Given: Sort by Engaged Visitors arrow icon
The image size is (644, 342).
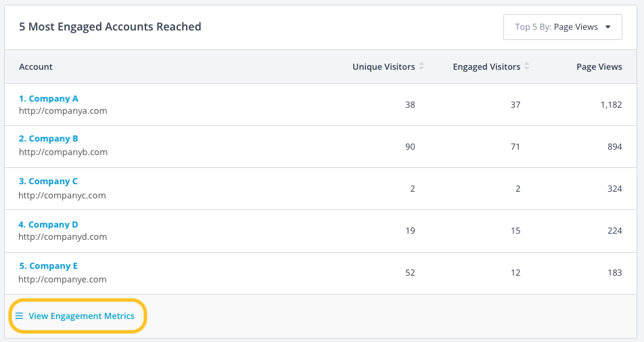Looking at the screenshot, I should click(527, 66).
